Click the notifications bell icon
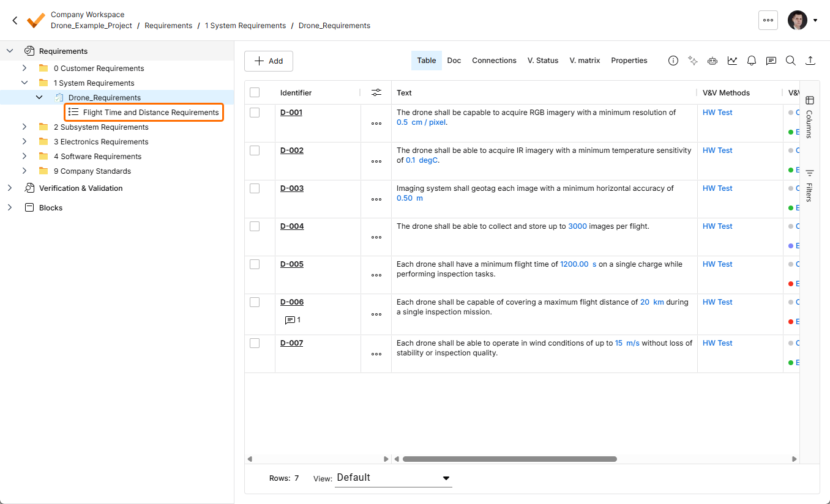830x504 pixels. pyautogui.click(x=752, y=61)
